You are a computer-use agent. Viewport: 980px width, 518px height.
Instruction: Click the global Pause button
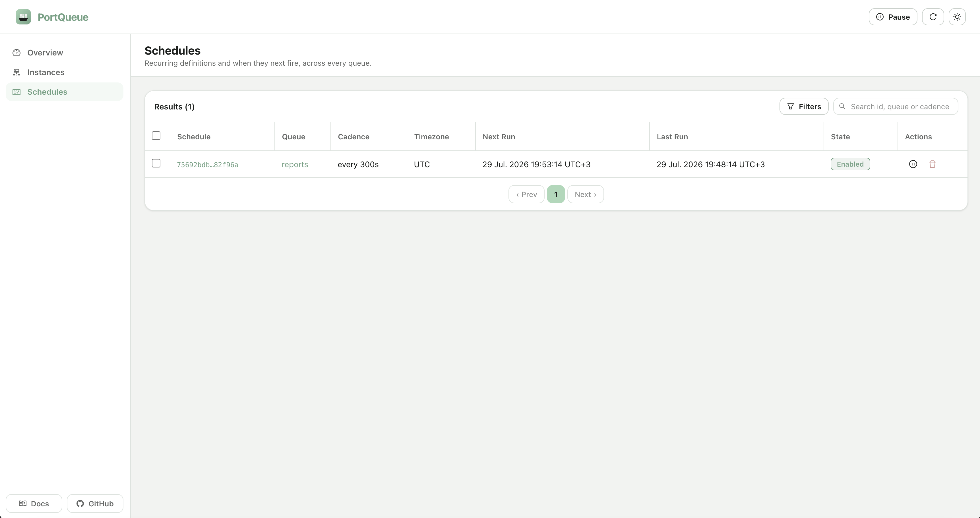893,17
